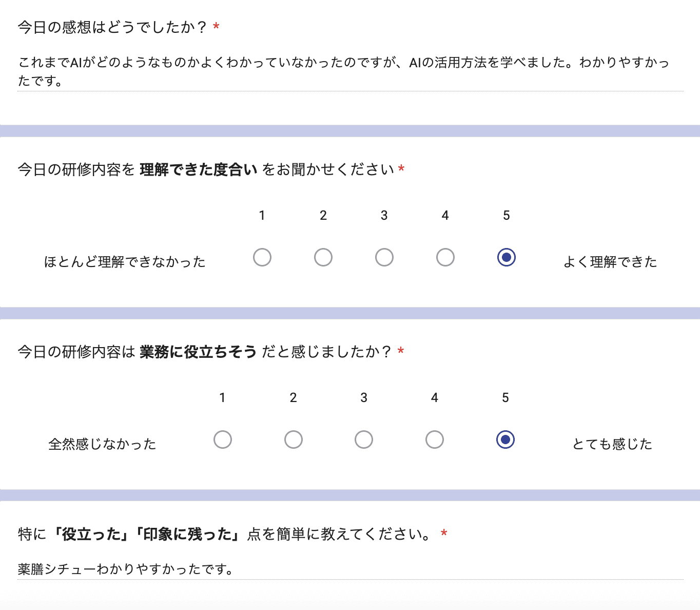Select rating 1 for the understanding scale
This screenshot has height=610, width=700.
tap(262, 257)
